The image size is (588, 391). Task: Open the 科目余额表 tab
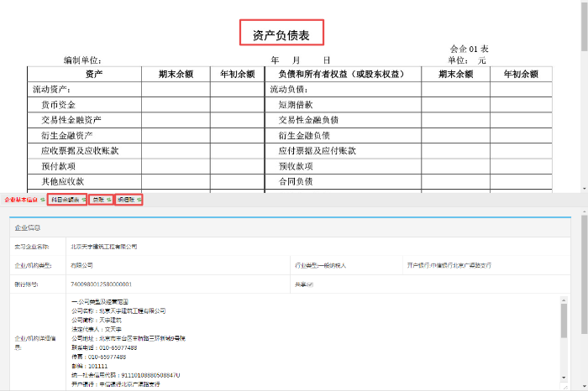[x=65, y=201]
